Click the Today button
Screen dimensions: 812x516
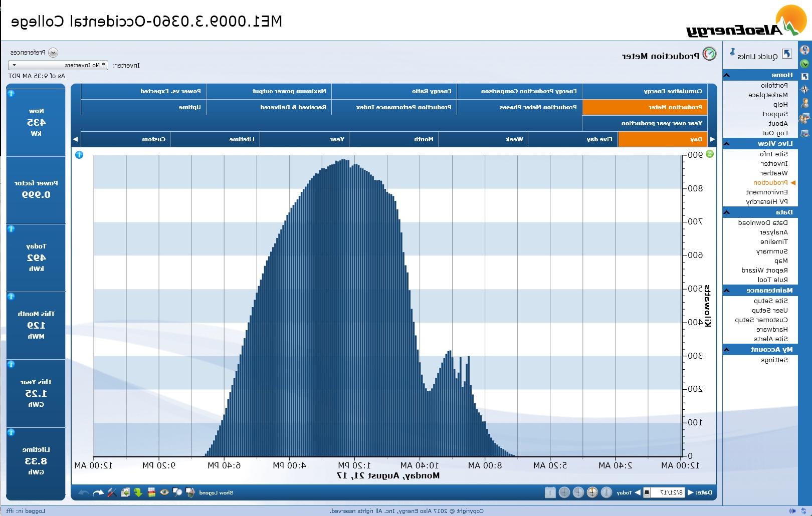[x=624, y=493]
